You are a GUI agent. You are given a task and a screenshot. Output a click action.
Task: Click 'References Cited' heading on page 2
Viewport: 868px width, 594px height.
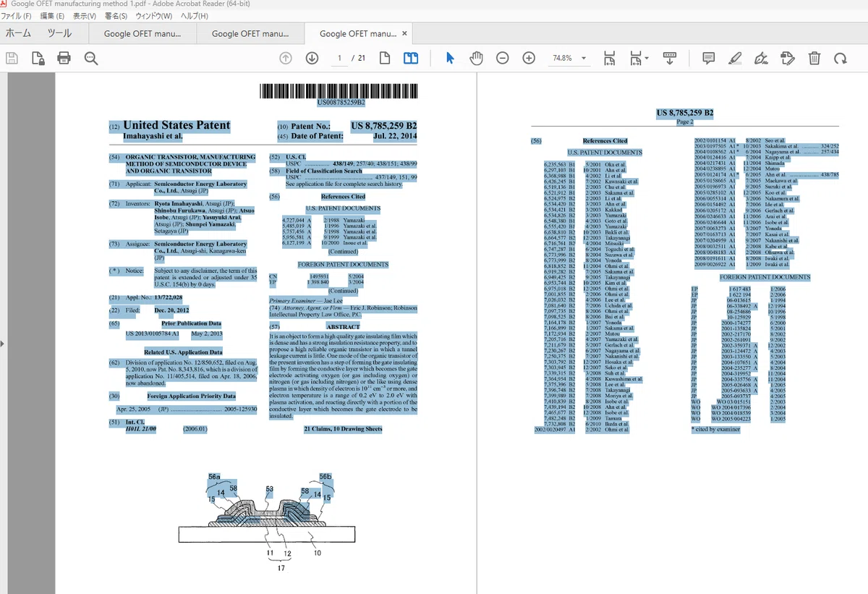pyautogui.click(x=605, y=141)
